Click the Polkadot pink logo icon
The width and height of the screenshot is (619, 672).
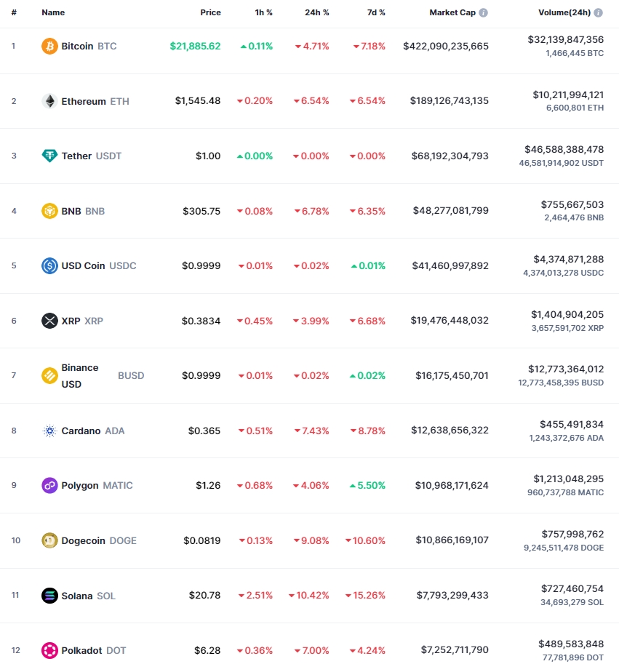coord(49,650)
